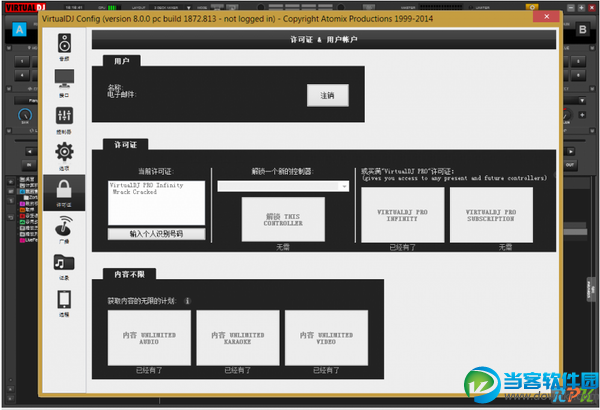Open the Audio settings speaker icon

click(x=64, y=43)
